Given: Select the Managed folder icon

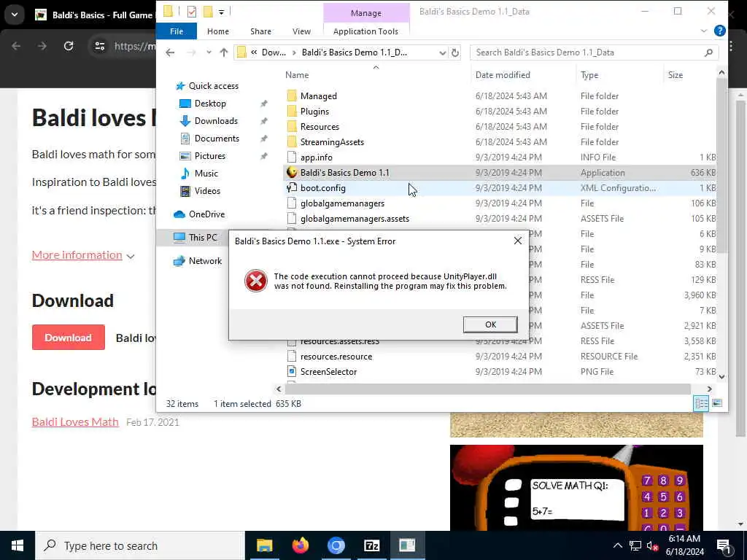Looking at the screenshot, I should coord(292,96).
